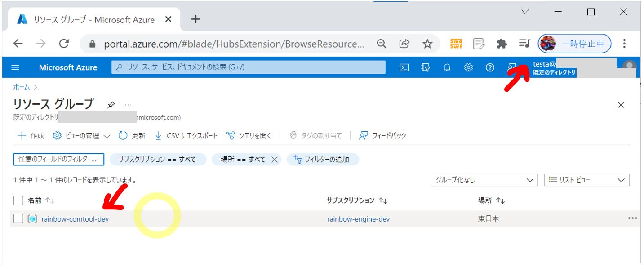The height and width of the screenshot is (267, 644).
Task: Open the Azure help question mark
Action: [490, 67]
